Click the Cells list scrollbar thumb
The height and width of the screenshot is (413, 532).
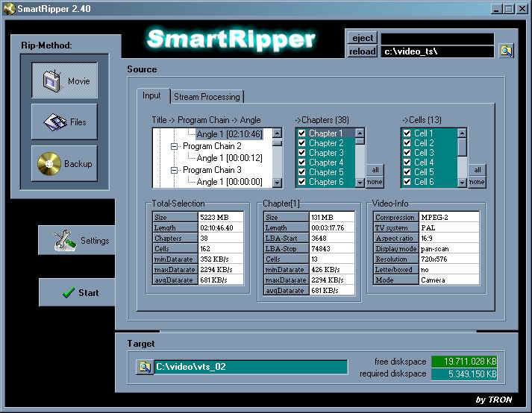[462, 147]
